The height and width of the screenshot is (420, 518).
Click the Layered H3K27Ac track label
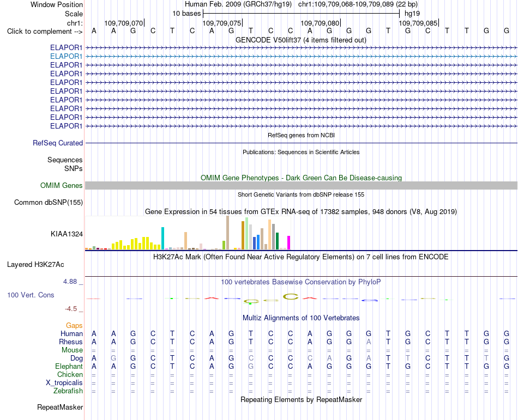[35, 265]
